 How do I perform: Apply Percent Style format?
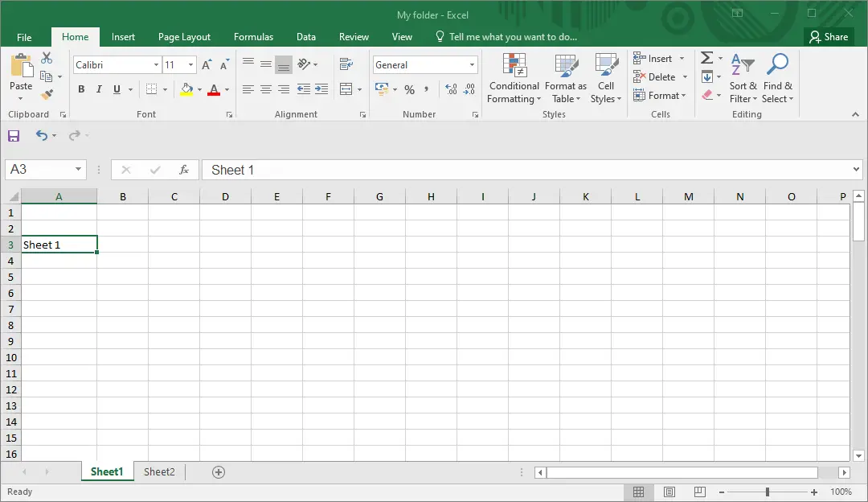[410, 89]
